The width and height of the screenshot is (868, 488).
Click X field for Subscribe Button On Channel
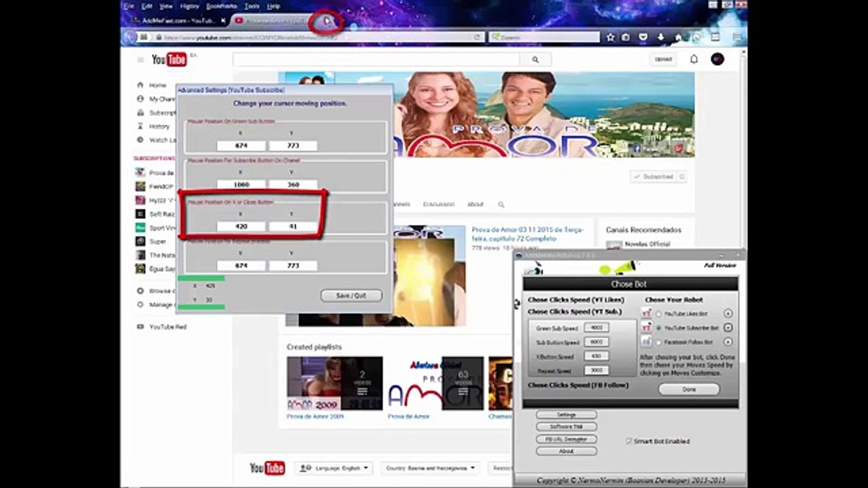click(241, 184)
